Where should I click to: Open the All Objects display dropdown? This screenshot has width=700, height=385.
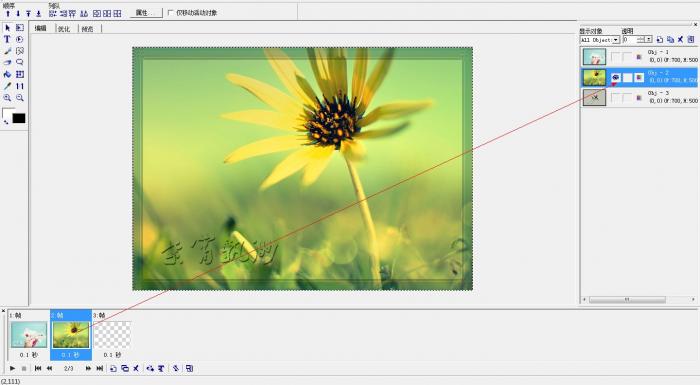[x=600, y=40]
